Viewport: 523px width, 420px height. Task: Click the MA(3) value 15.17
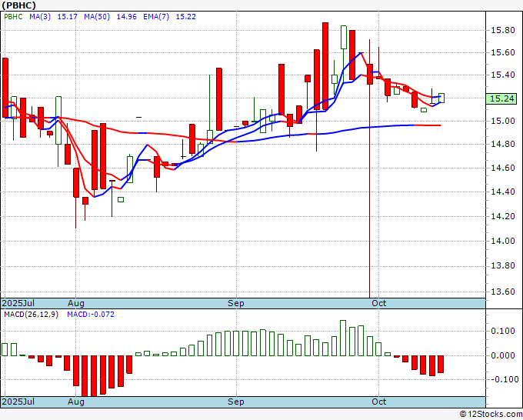pos(68,17)
